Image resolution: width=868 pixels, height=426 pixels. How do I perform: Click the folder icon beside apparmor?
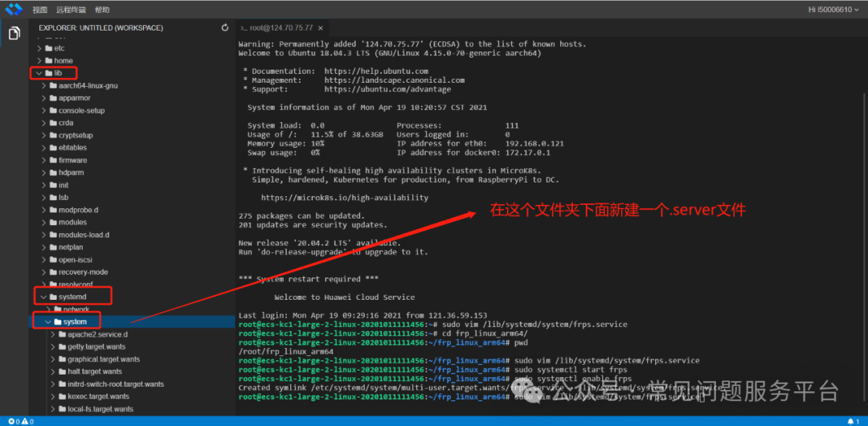point(54,98)
